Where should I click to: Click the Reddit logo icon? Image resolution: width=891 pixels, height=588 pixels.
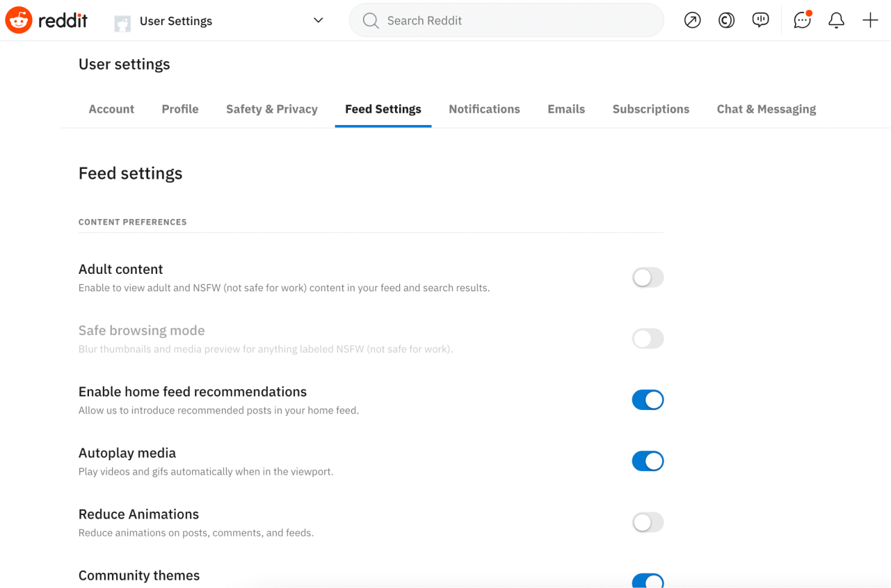19,21
